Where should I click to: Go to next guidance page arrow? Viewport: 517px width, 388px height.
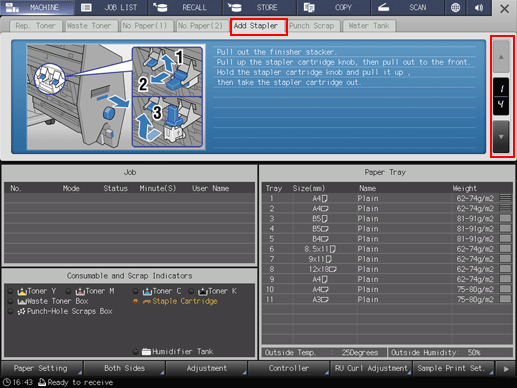(x=501, y=137)
